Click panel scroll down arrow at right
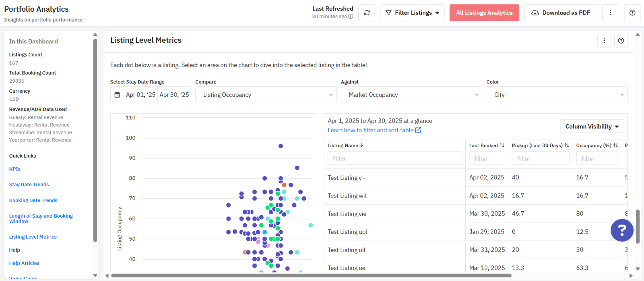 coord(638,269)
